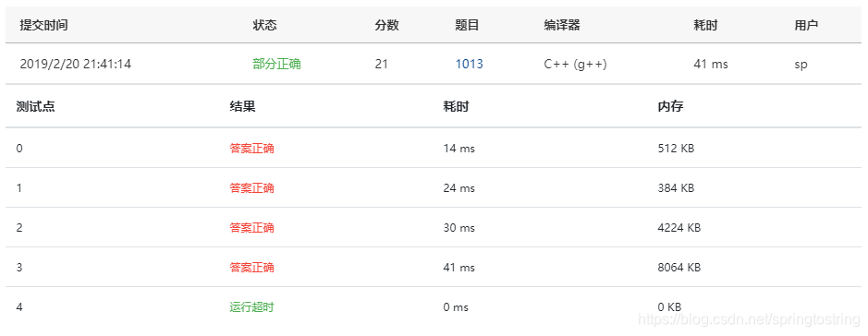
Task: Click the 24 ms time value
Action: click(458, 188)
